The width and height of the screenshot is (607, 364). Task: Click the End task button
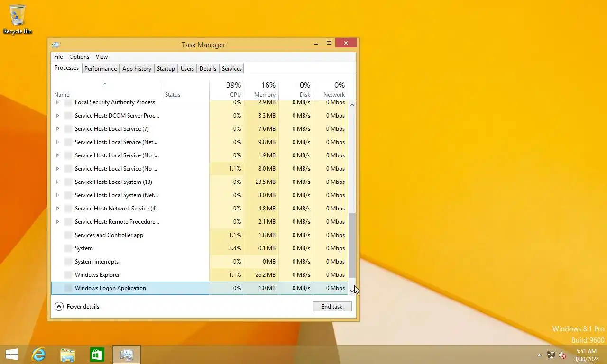[x=332, y=307]
